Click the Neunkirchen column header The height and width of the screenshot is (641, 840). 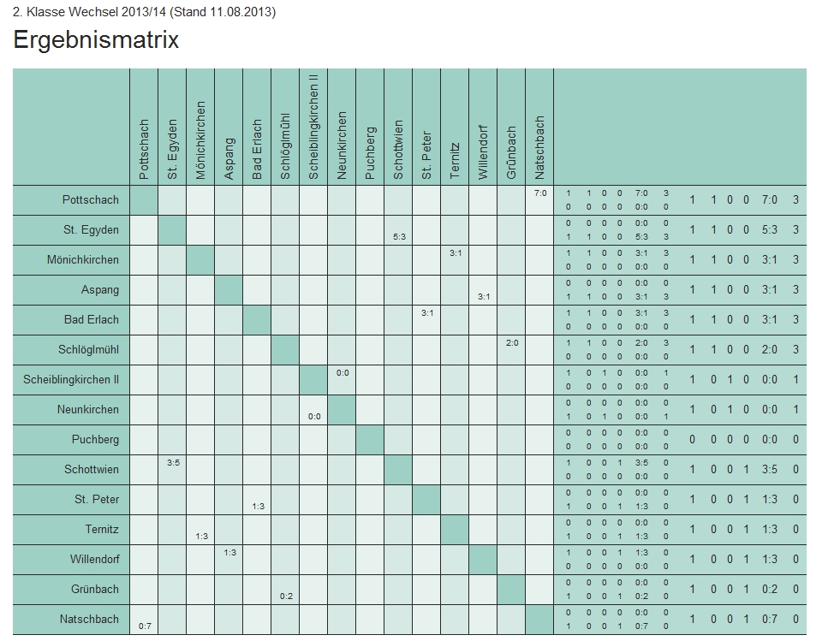342,145
